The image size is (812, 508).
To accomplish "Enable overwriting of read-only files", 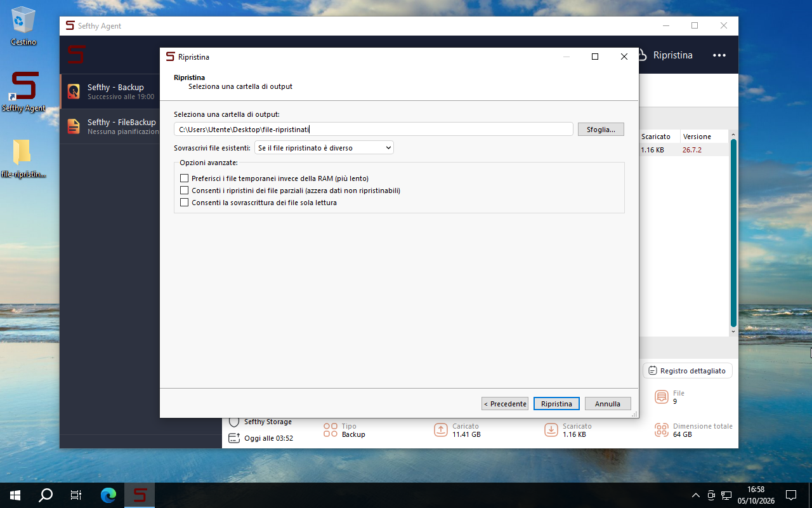I will tap(185, 203).
